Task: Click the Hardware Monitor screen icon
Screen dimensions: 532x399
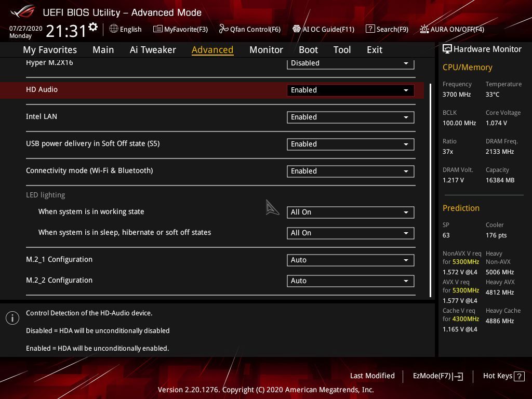Action: tap(447, 49)
